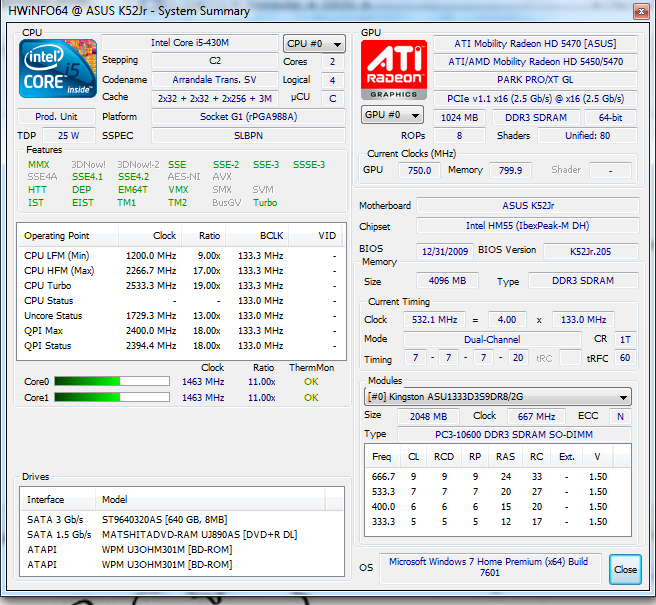
Task: Click the Turbo feature label
Action: (265, 203)
